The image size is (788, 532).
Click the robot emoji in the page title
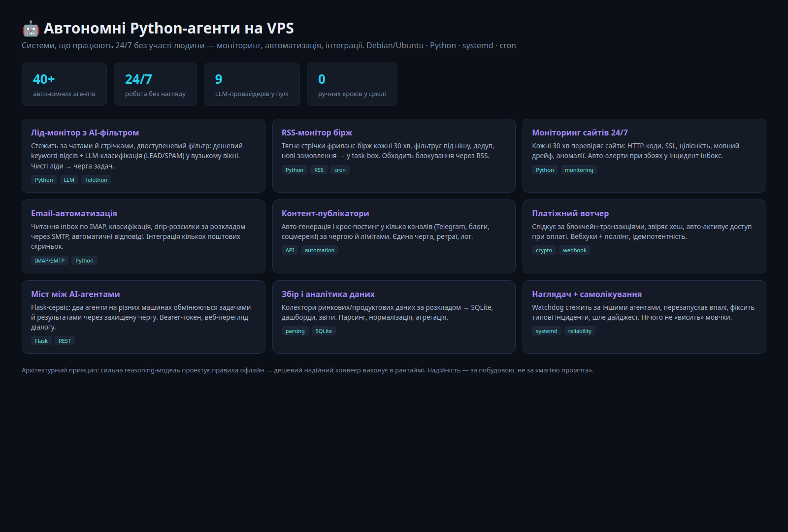point(31,29)
